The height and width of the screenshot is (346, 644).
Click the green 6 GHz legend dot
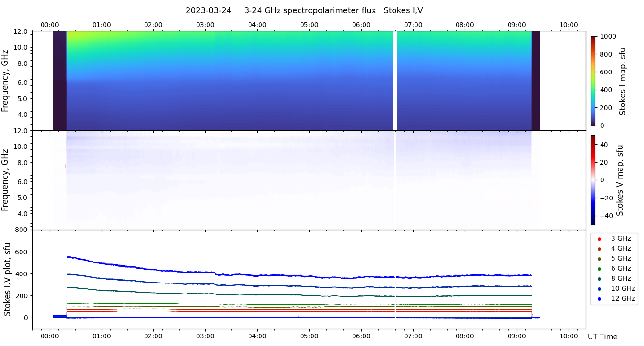point(599,269)
